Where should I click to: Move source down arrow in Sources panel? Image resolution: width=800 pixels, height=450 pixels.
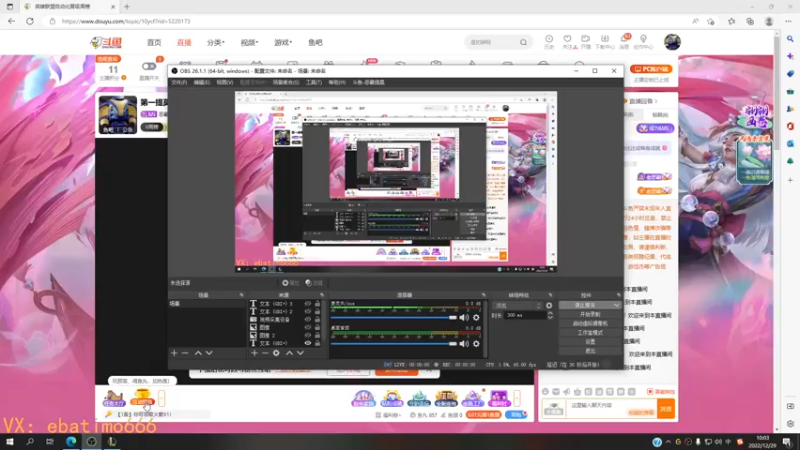click(x=301, y=353)
